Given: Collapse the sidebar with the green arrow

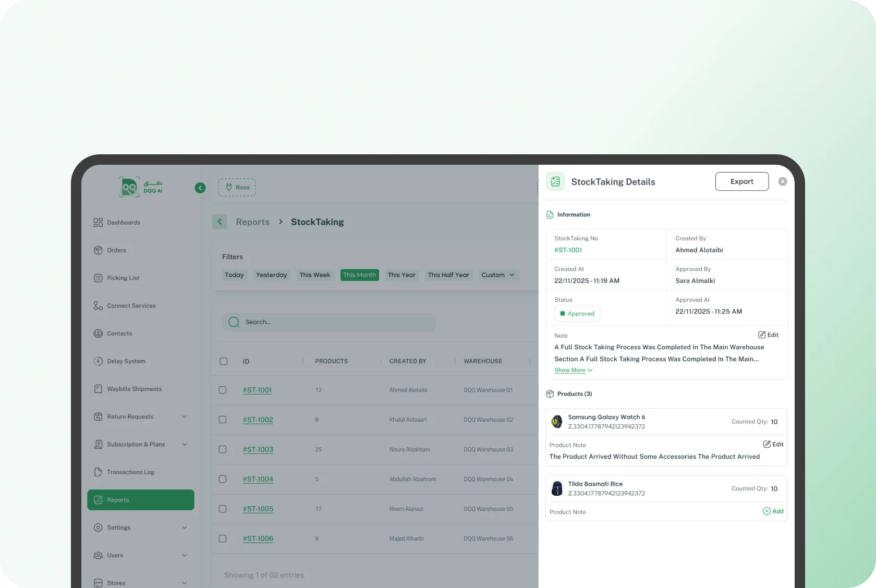Looking at the screenshot, I should (200, 188).
